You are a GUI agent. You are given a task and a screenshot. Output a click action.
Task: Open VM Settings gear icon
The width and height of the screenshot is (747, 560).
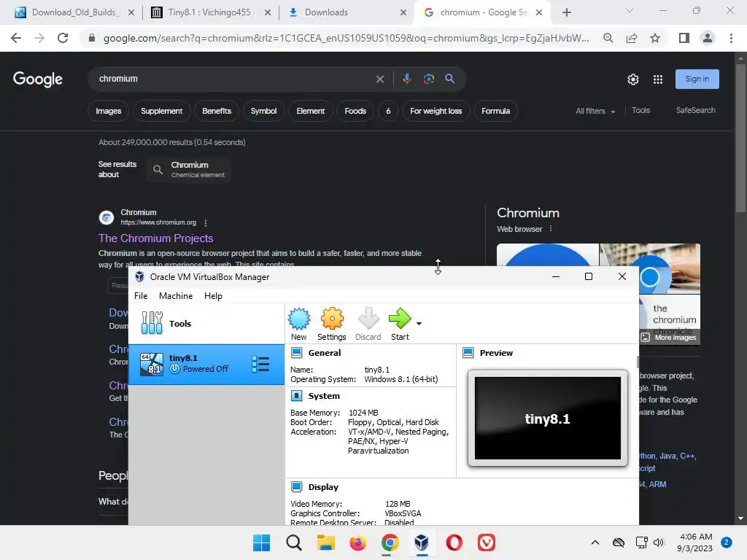[332, 324]
